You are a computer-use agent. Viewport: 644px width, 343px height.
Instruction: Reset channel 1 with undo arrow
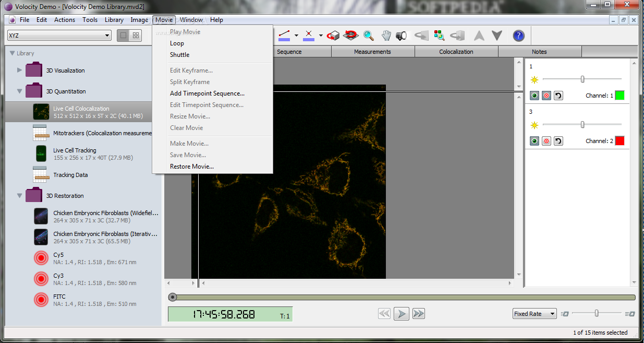(x=558, y=96)
